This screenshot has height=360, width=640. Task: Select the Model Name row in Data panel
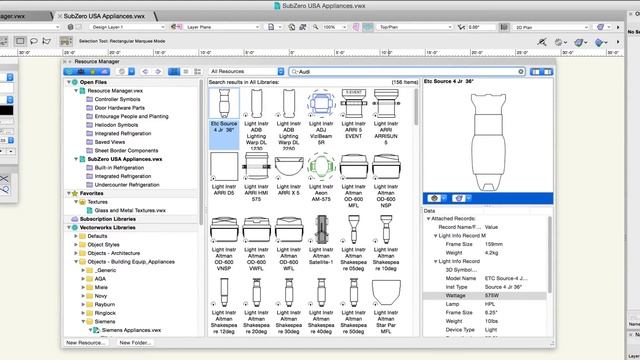485,278
